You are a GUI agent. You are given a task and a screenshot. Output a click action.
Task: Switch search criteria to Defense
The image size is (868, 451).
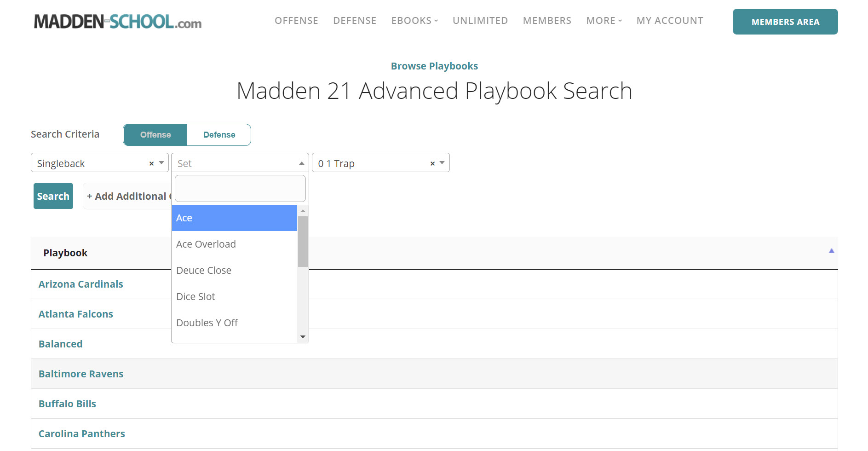pyautogui.click(x=219, y=135)
